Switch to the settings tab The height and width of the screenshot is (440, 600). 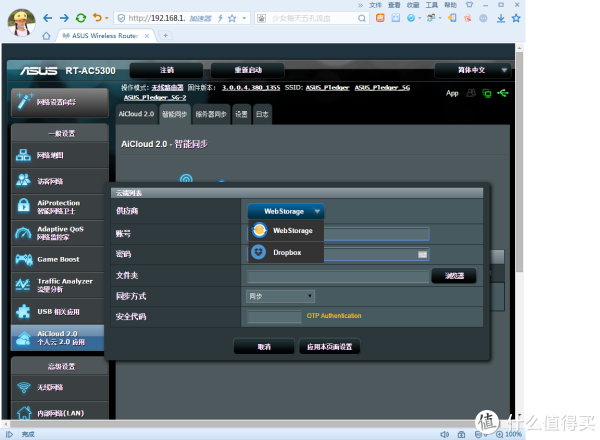point(241,114)
